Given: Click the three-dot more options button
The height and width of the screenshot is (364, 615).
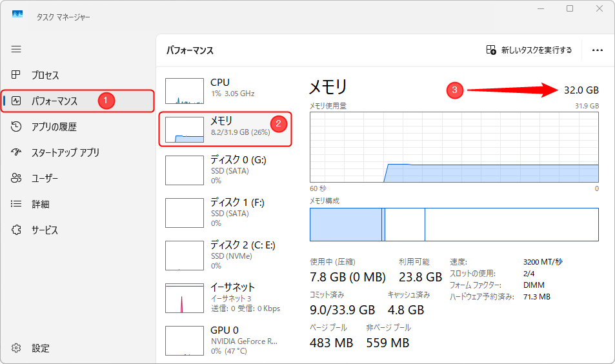Looking at the screenshot, I should [x=597, y=50].
